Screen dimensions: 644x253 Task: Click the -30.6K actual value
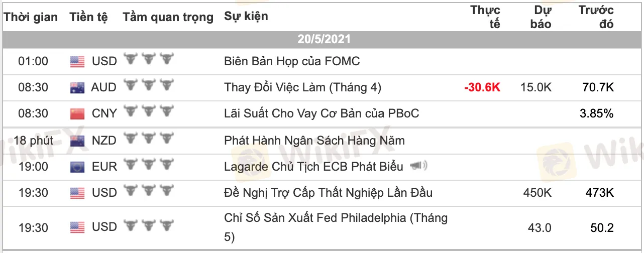pyautogui.click(x=482, y=88)
